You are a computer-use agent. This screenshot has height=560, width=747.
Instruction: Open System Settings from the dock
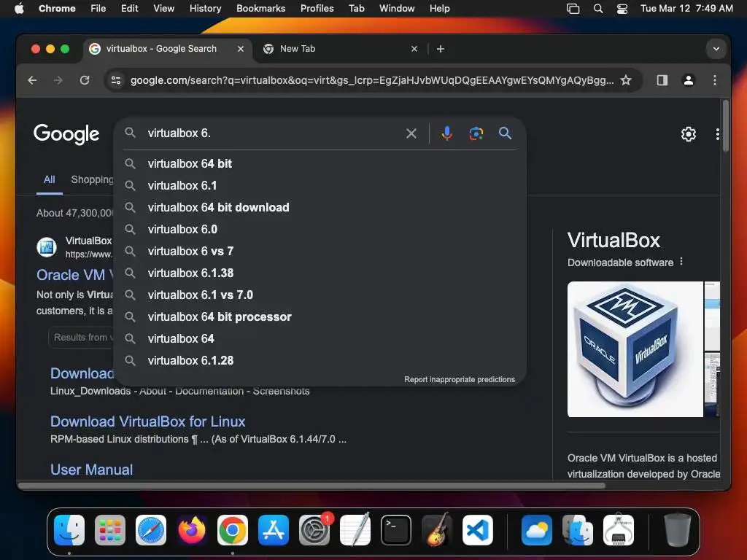point(314,530)
